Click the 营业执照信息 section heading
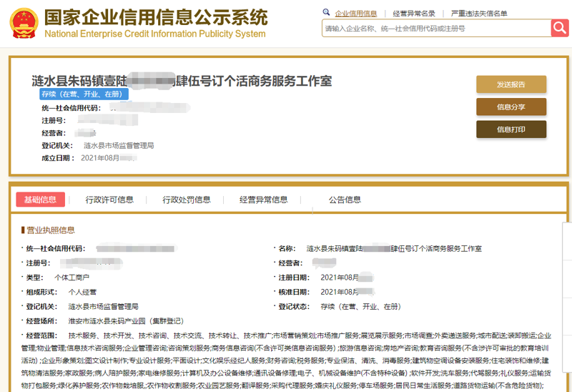Viewport: 572px width, 392px height. (x=50, y=230)
